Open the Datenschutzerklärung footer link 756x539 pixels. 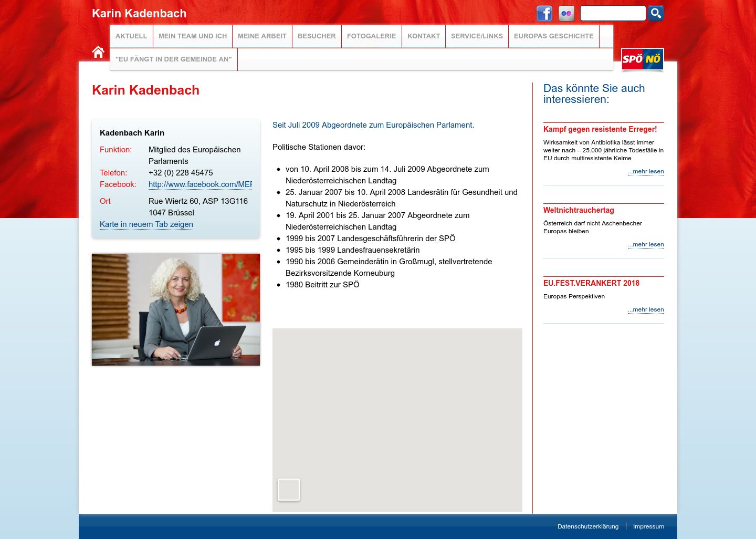588,526
